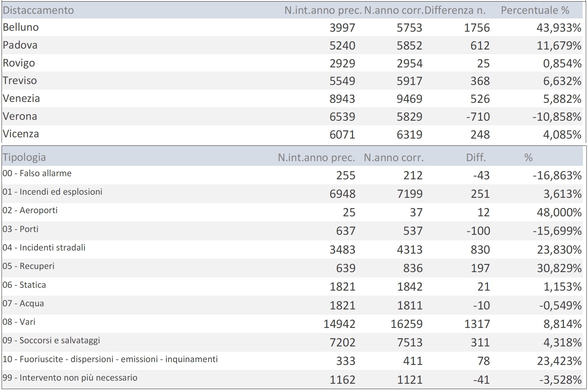The width and height of the screenshot is (588, 390).
Task: Select the 99 - Intervento non più necessario label
Action: coord(70,378)
